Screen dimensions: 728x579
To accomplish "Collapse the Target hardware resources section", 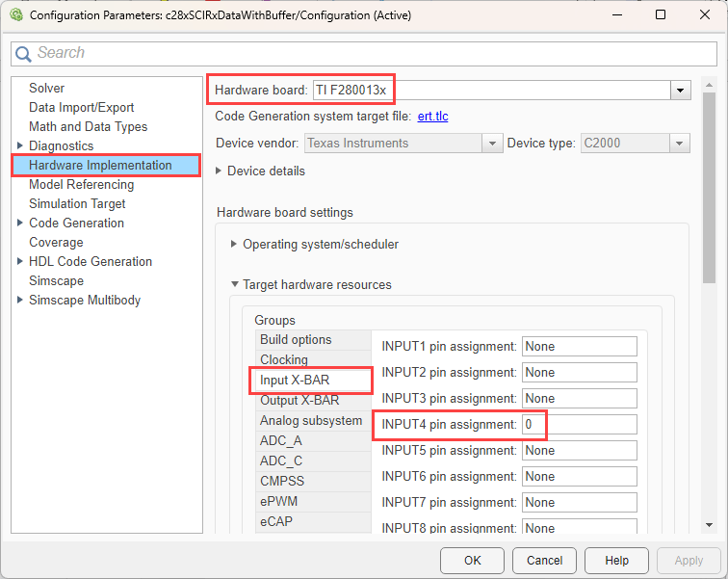I will 234,285.
